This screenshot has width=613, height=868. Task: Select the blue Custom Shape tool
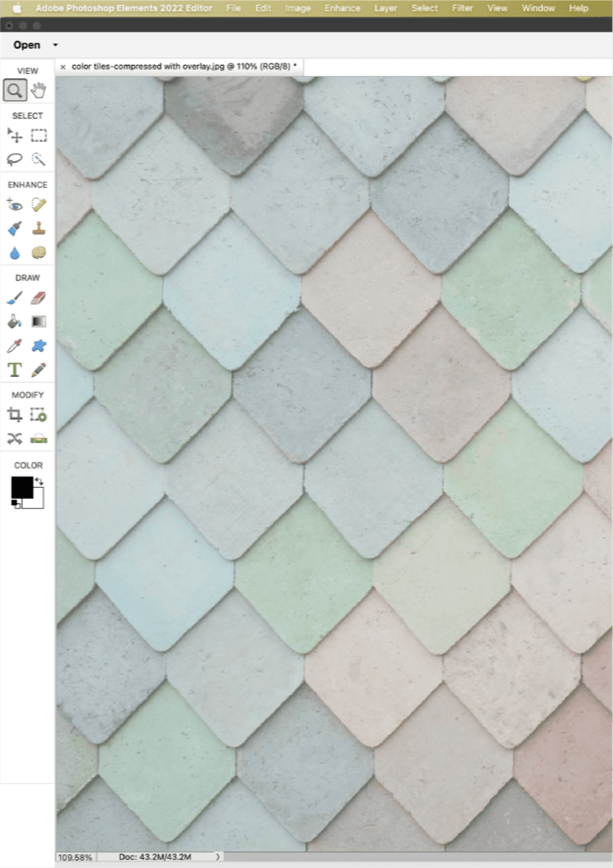coord(39,346)
